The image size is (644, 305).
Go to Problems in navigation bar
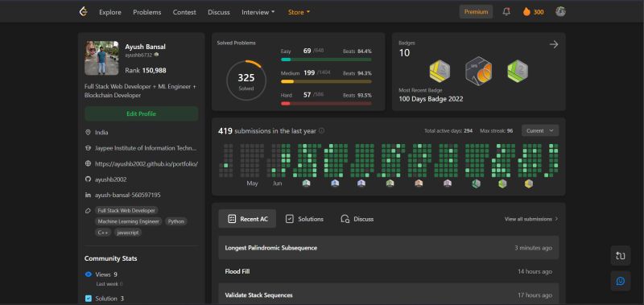pyautogui.click(x=147, y=12)
